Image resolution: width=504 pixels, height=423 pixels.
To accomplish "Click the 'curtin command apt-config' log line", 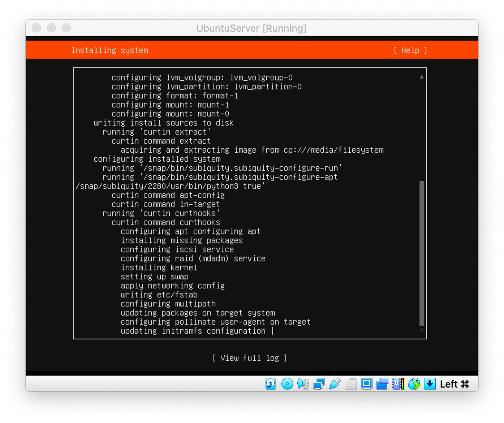I will 168,195.
